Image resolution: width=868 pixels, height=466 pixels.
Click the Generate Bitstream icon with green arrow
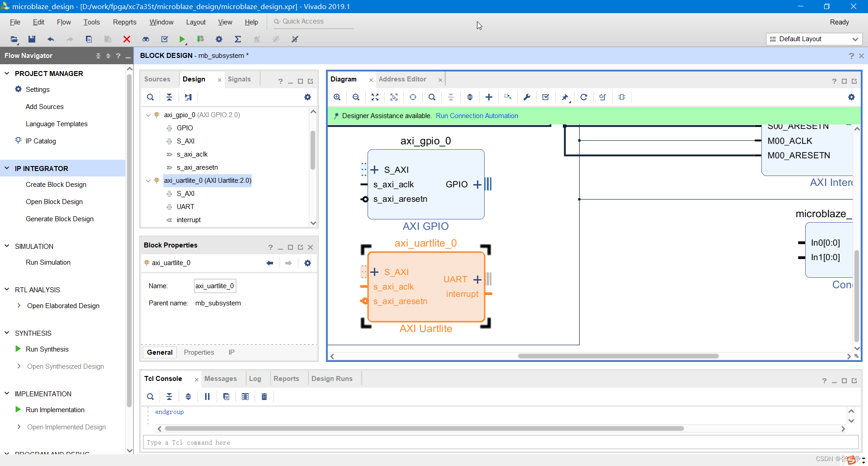pyautogui.click(x=200, y=39)
